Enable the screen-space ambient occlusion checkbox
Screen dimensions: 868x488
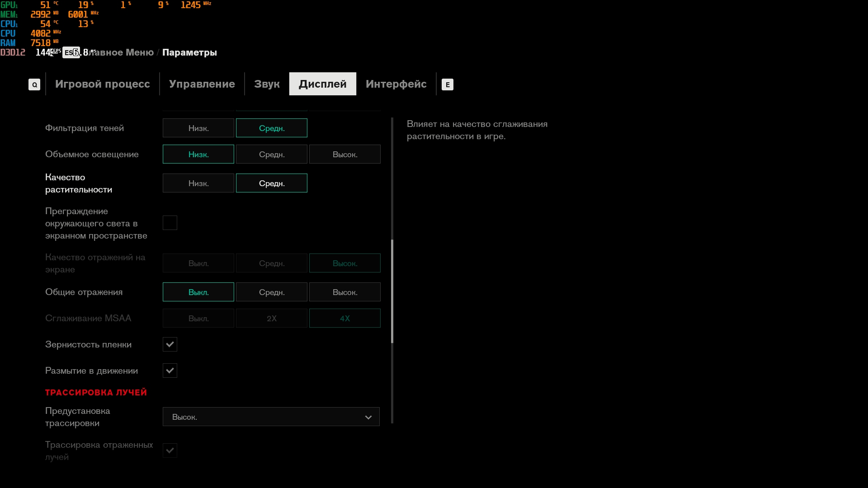click(170, 223)
